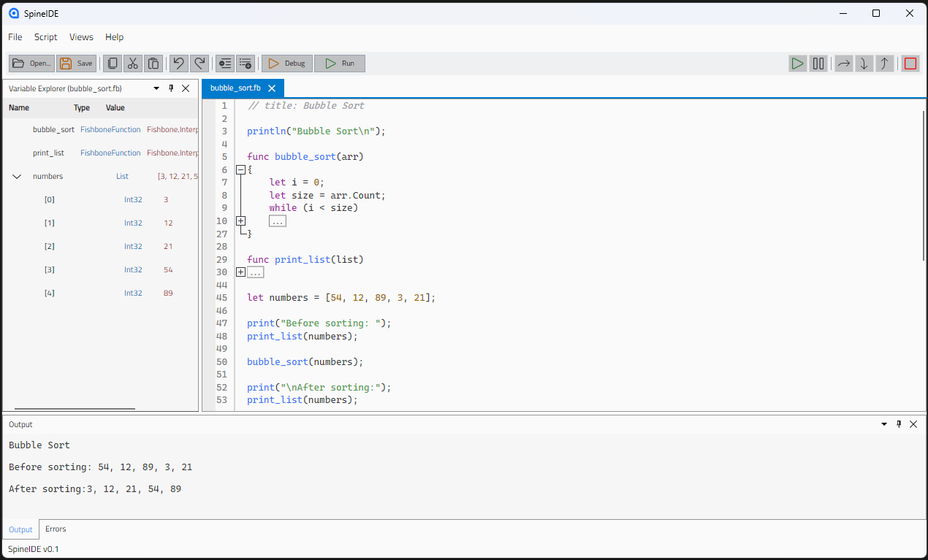Viewport: 928px width, 560px height.
Task: Click the 'bubble_sort(numbers);' code line
Action: click(305, 361)
